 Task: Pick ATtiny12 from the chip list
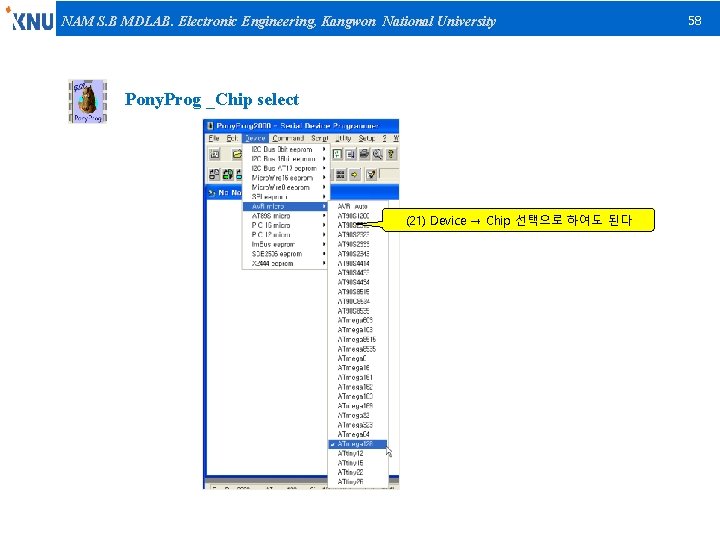(x=358, y=454)
